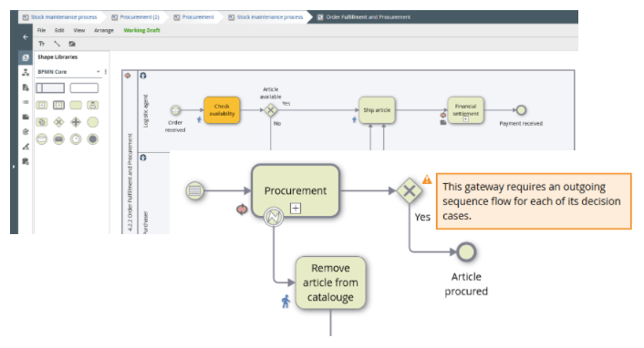Screen dimensions: 644x348
Task: Choose the timer event shape
Action: pyautogui.click(x=76, y=139)
